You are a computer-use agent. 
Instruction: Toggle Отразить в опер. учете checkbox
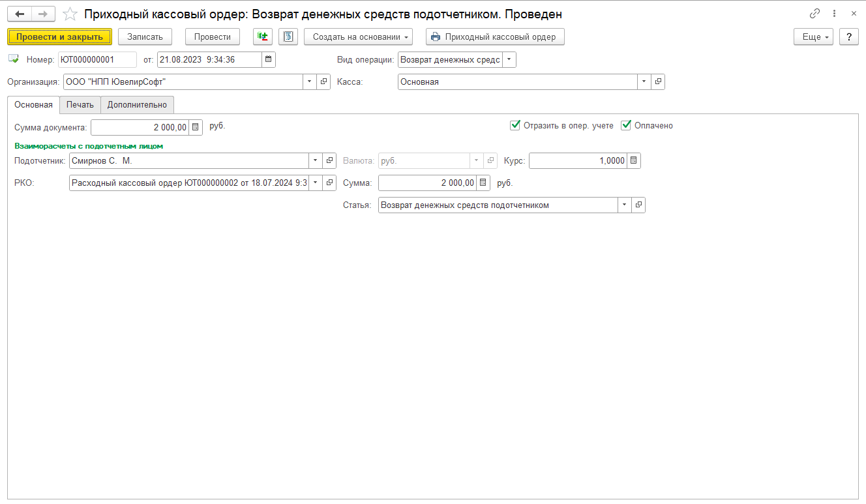point(515,125)
